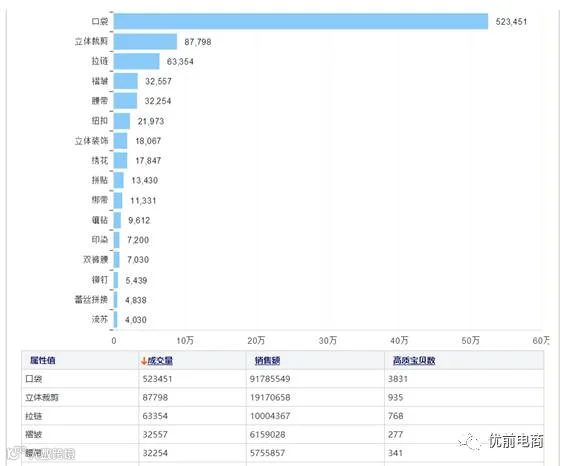Screen dimensions: 561x466
Task: Click the descending sort arrow beside 成交量
Action: pos(144,361)
